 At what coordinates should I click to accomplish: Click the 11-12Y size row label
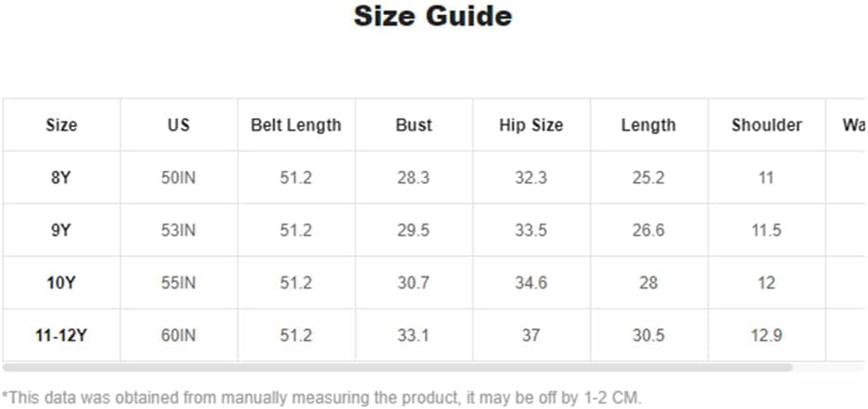tap(61, 336)
